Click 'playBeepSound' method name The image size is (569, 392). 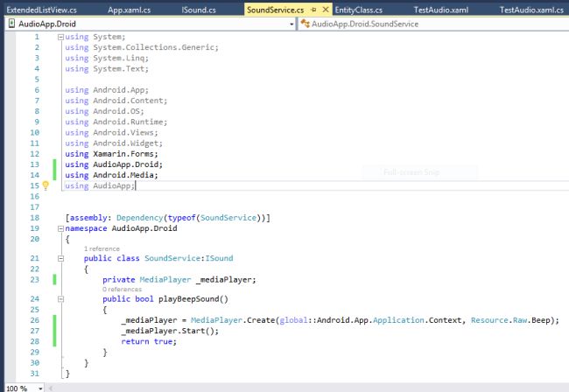189,298
